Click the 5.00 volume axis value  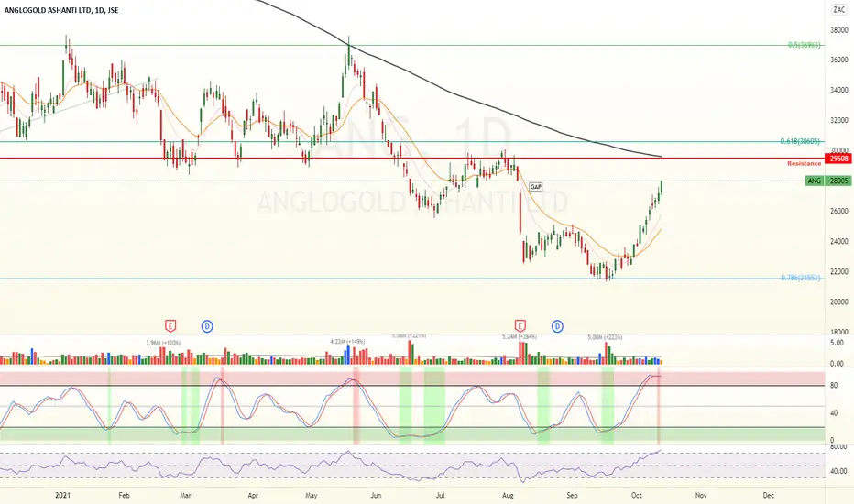point(837,343)
